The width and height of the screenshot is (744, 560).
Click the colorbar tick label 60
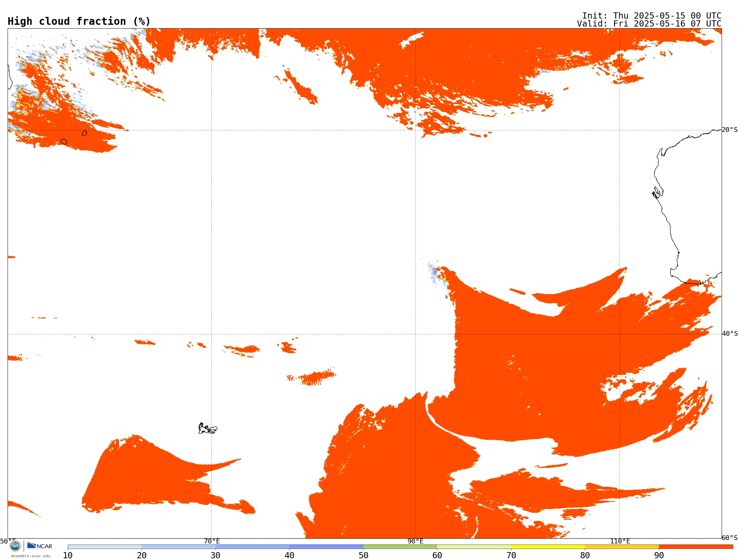tap(437, 556)
